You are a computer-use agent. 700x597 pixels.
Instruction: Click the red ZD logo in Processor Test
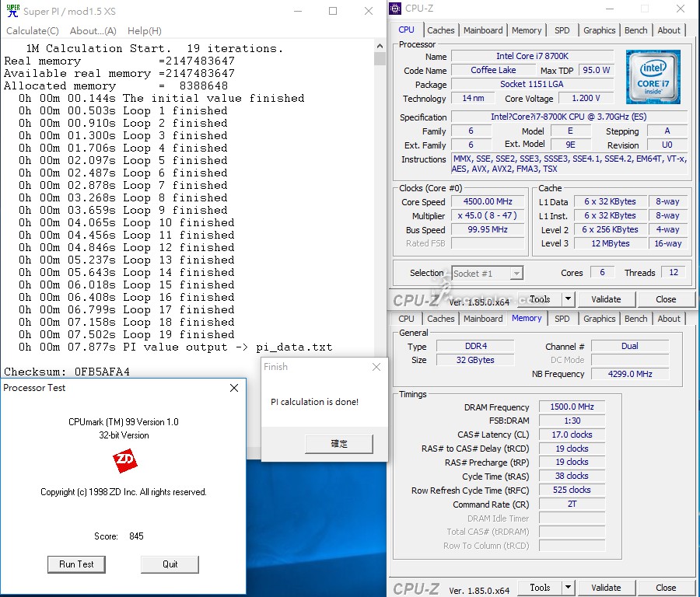point(125,460)
